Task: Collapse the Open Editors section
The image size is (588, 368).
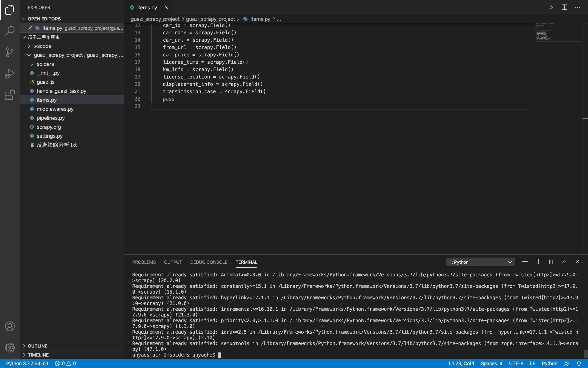Action: 24,19
